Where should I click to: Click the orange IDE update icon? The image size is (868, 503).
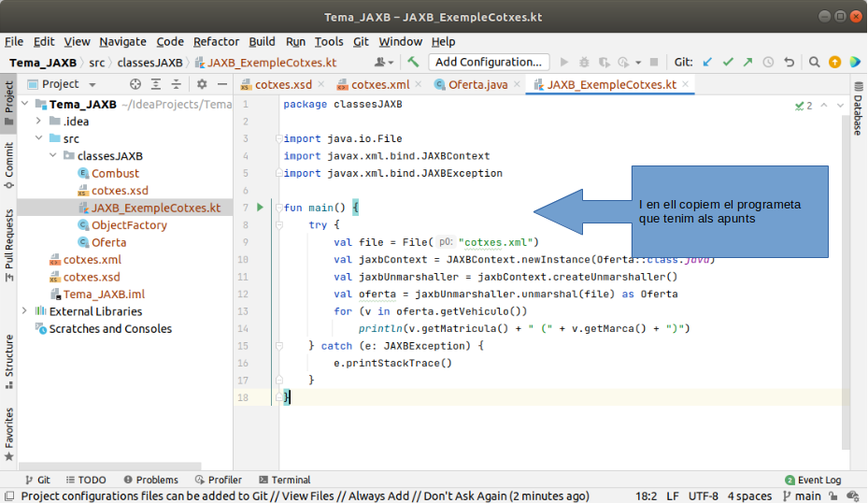click(x=834, y=62)
